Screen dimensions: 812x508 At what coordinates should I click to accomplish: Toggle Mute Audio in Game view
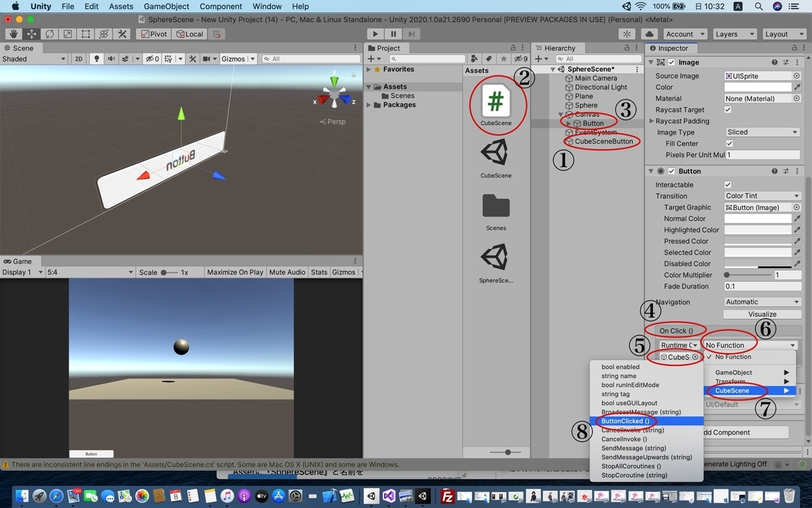click(287, 272)
